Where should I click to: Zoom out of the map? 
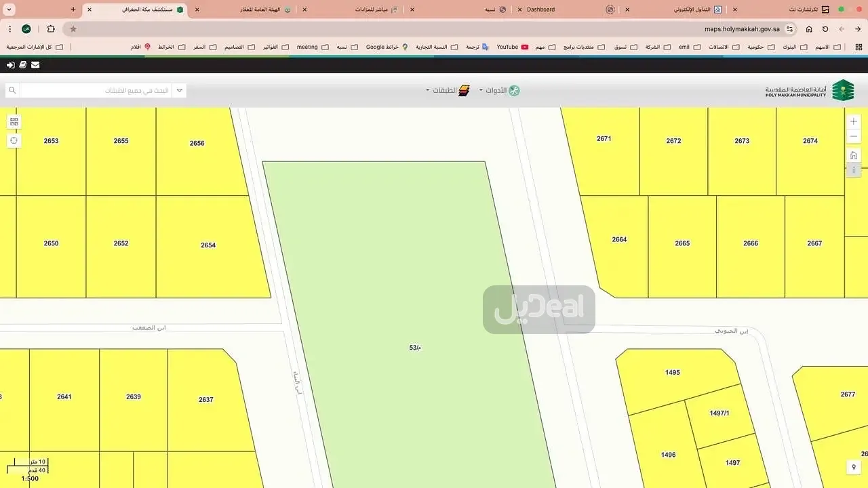pyautogui.click(x=854, y=136)
